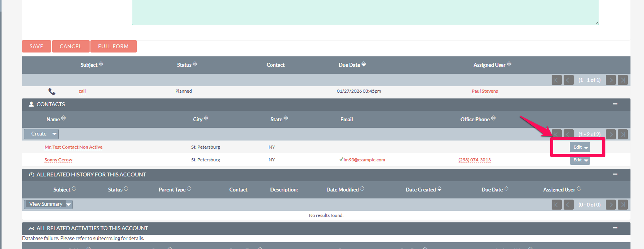Image resolution: width=644 pixels, height=249 pixels.
Task: Collapse All Related History For This Account panel
Action: pos(615,174)
